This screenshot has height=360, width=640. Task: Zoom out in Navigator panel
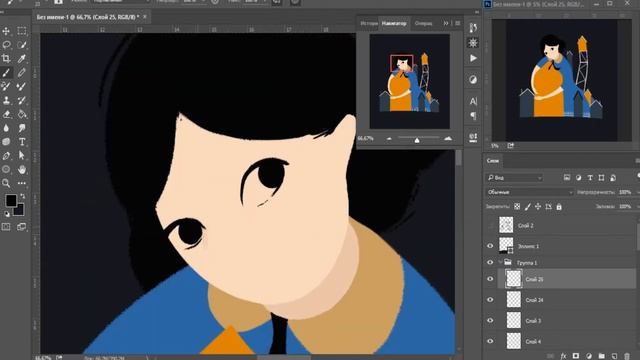pos(389,139)
